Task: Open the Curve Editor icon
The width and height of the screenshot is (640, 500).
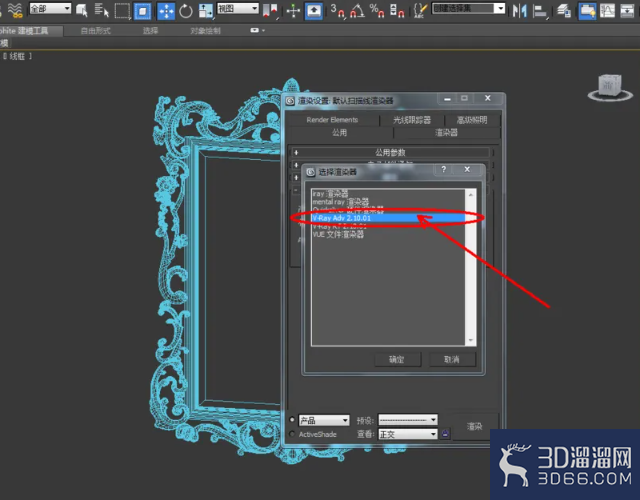Action: (x=607, y=11)
